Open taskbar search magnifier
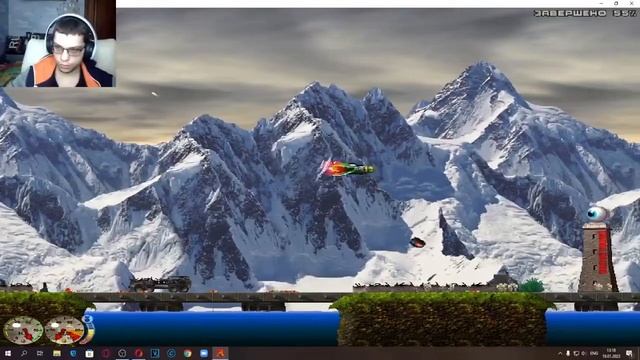This screenshot has width=640, height=360. [24, 353]
